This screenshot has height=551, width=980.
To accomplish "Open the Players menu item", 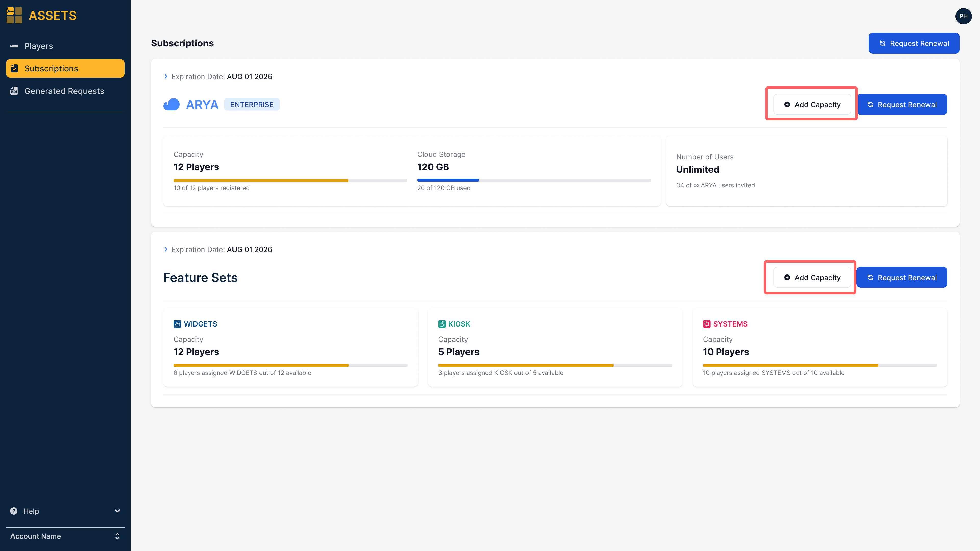I will [x=65, y=46].
